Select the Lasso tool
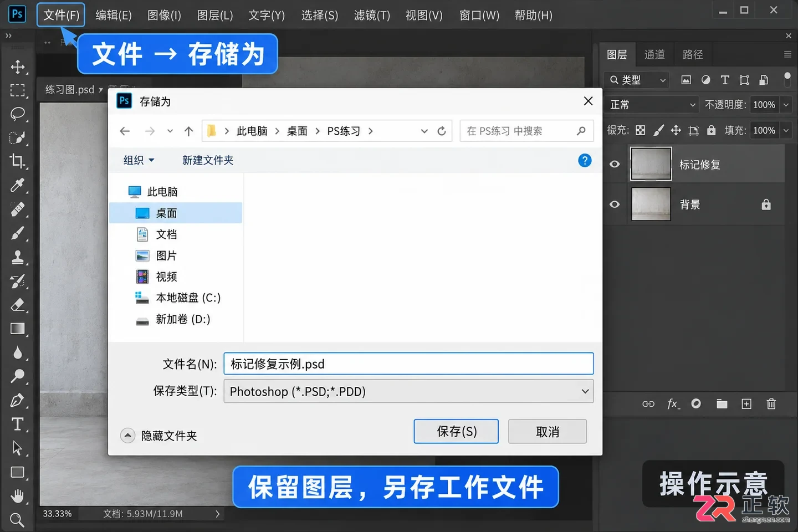The width and height of the screenshot is (798, 532). point(18,114)
